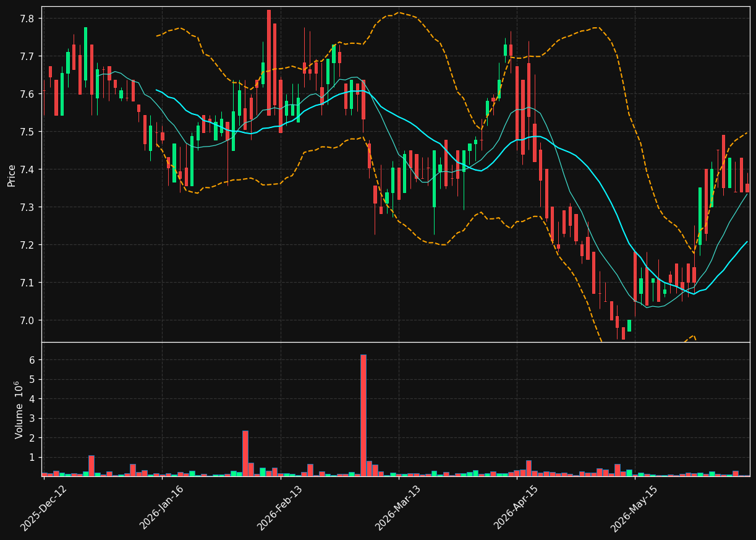Pick the volume tick label 6
Image resolution: width=756 pixels, height=540 pixels.
click(32, 360)
